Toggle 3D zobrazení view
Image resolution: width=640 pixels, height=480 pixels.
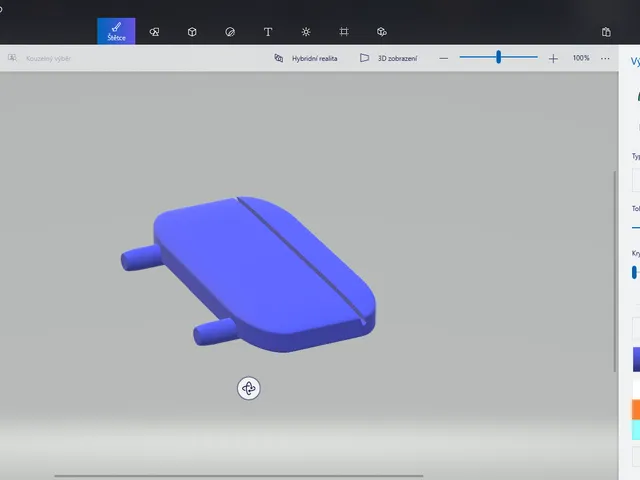coord(388,58)
